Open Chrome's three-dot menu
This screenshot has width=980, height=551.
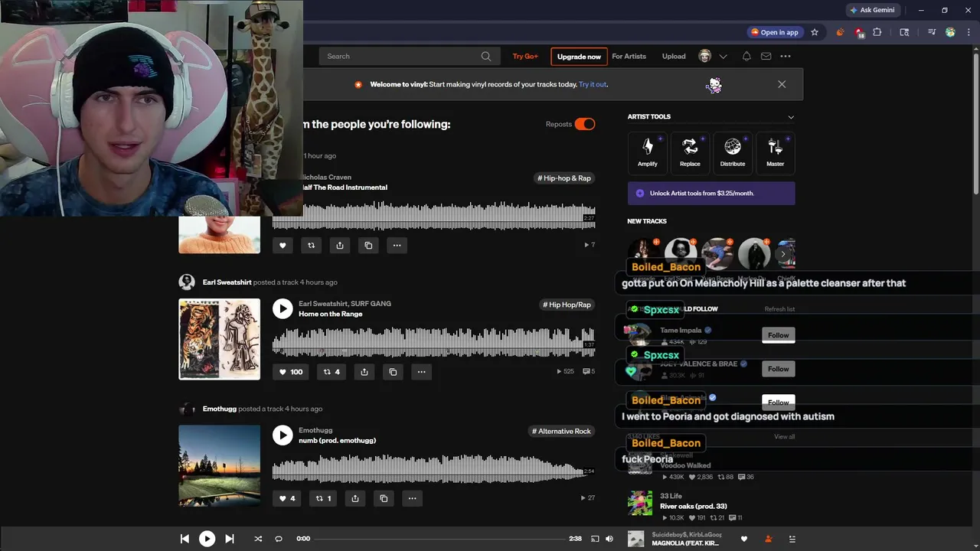[x=969, y=32]
